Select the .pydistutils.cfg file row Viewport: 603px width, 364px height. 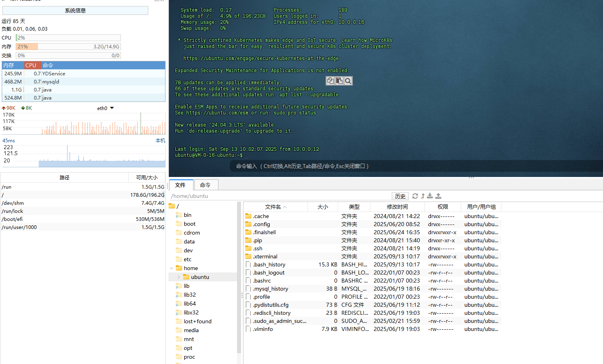(372, 305)
